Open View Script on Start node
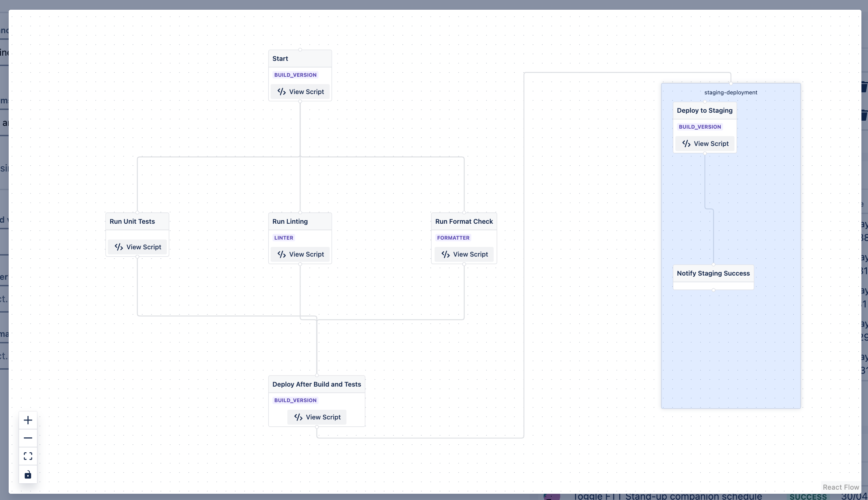 click(x=300, y=92)
